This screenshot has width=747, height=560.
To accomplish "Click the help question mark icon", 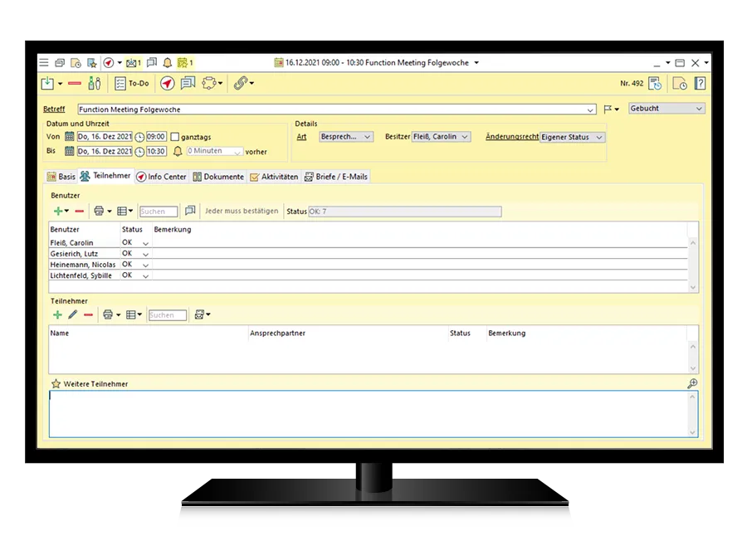I will [x=700, y=84].
